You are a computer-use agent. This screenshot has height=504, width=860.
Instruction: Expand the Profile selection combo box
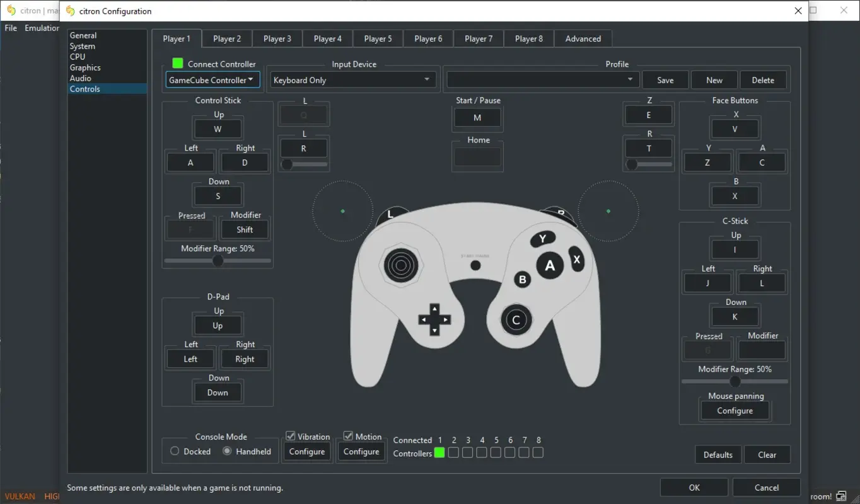tap(541, 79)
